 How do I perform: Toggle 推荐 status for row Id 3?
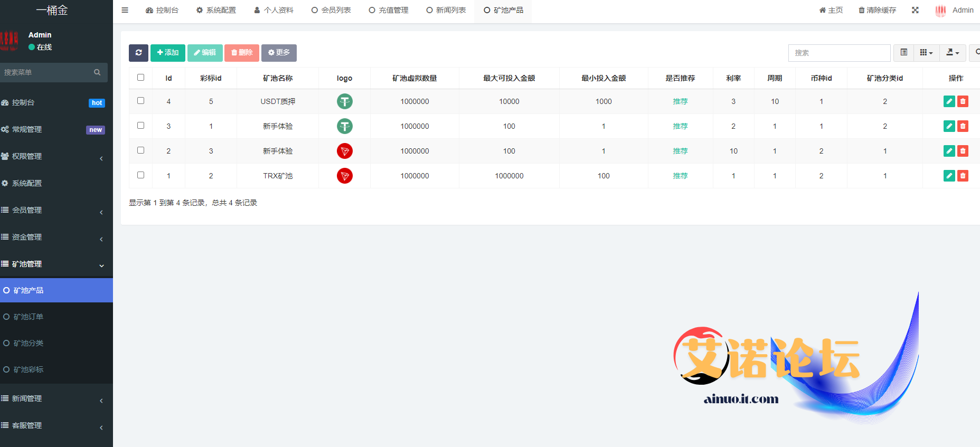tap(680, 126)
